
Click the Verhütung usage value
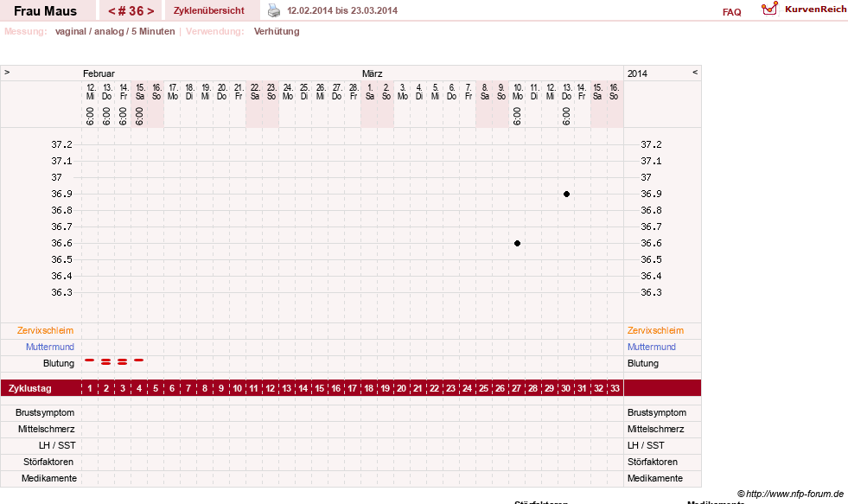pyautogui.click(x=277, y=31)
